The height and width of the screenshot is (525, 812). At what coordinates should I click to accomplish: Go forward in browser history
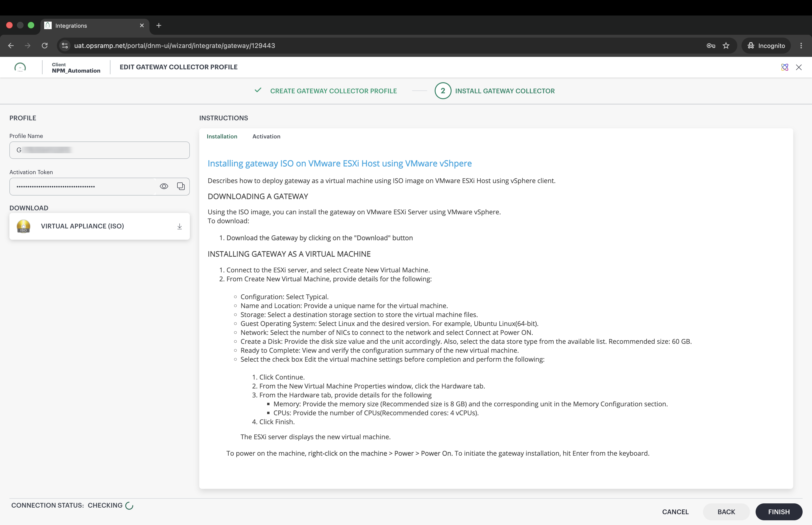pyautogui.click(x=27, y=46)
